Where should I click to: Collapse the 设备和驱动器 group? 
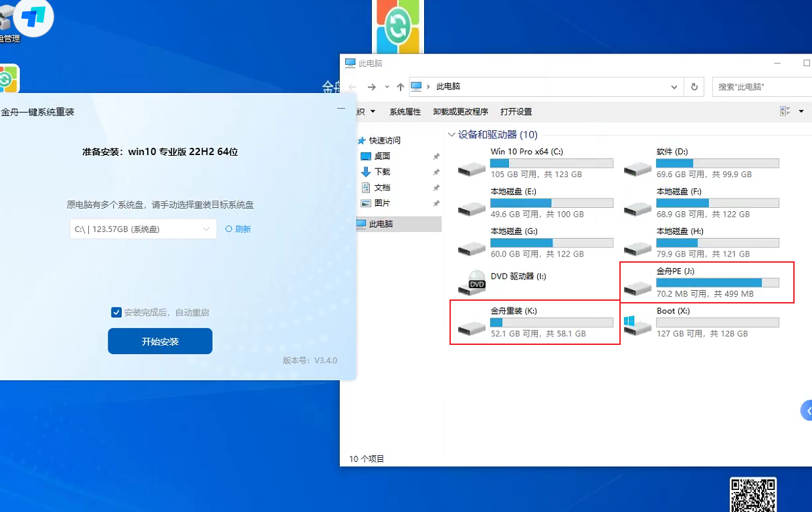tap(452, 135)
